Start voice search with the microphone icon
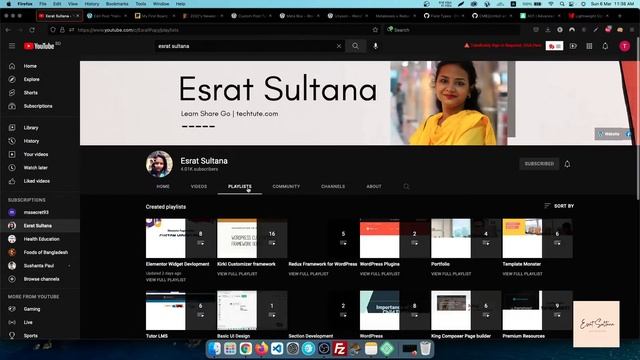640x360 pixels. tap(376, 46)
